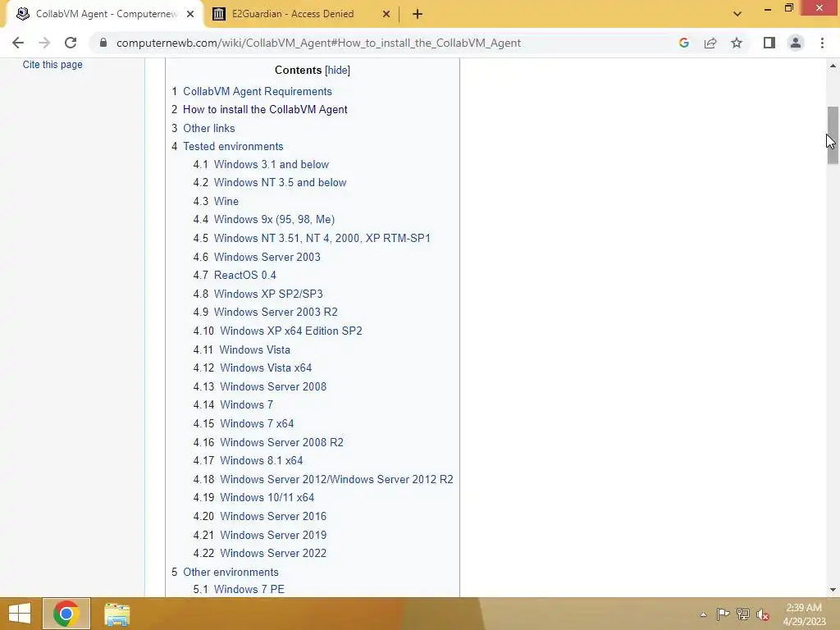Jump to How to install the CollabVM Agent
The image size is (840, 630).
[265, 110]
